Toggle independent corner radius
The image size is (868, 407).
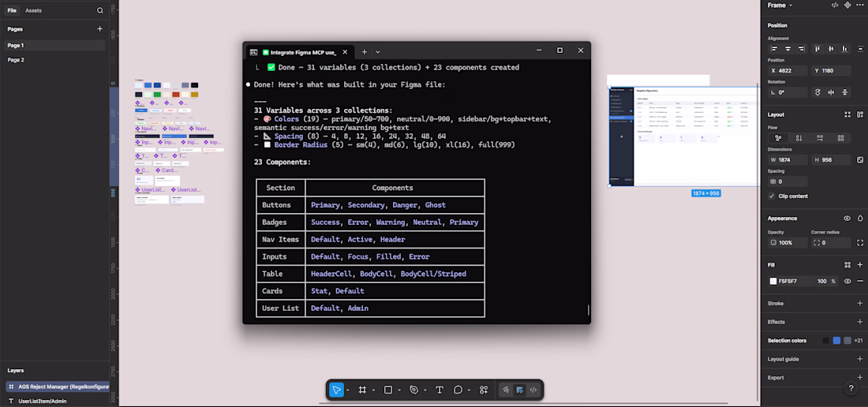pos(859,243)
